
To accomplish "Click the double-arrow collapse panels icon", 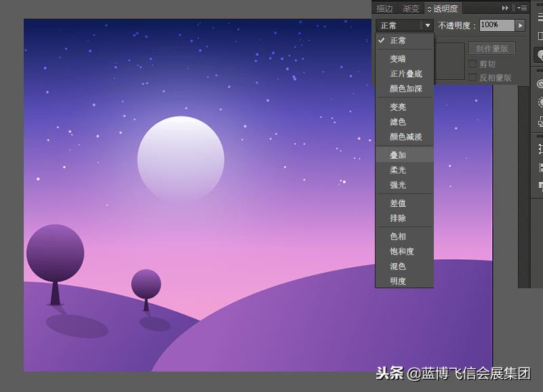I will [506, 8].
